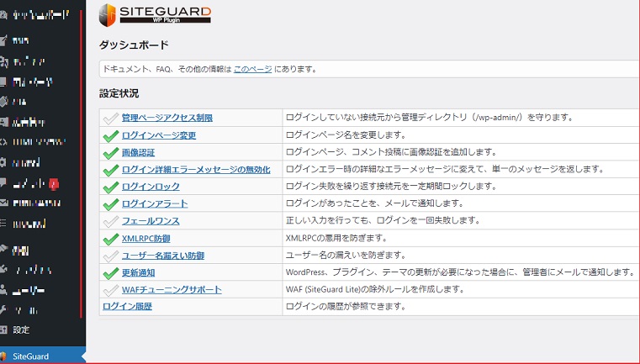640x364 pixels.
Task: Click green check icon beside ログインアラート
Action: [110, 204]
